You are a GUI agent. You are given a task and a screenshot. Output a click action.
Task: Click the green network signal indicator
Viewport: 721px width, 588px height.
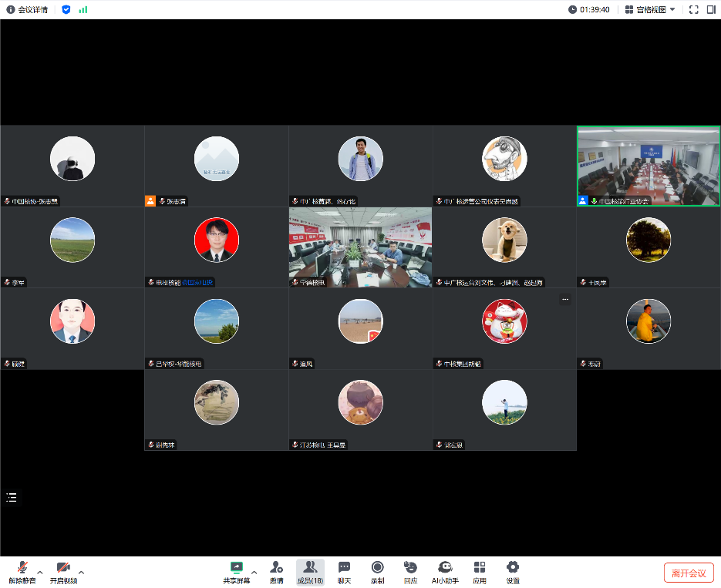click(x=83, y=9)
